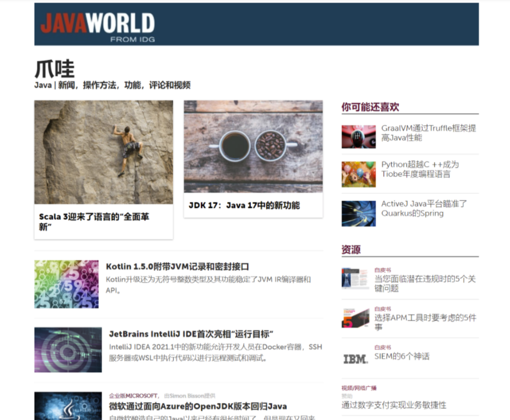Open Kotlin 1.5.0 article headline

click(x=177, y=267)
